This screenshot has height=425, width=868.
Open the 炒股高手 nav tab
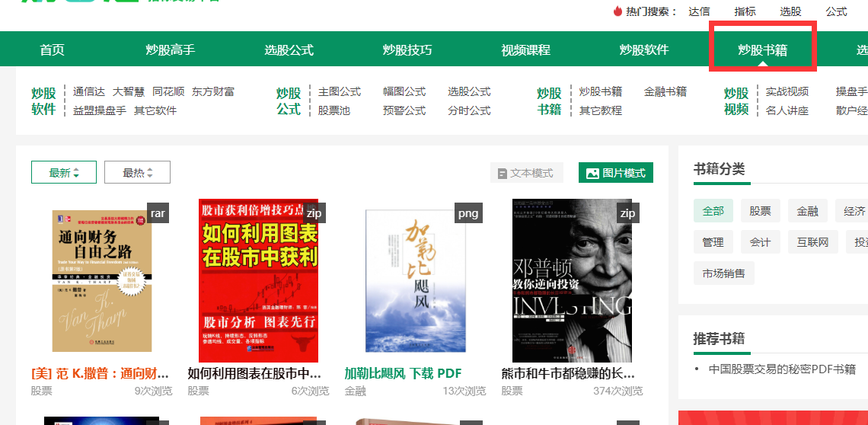pos(171,50)
